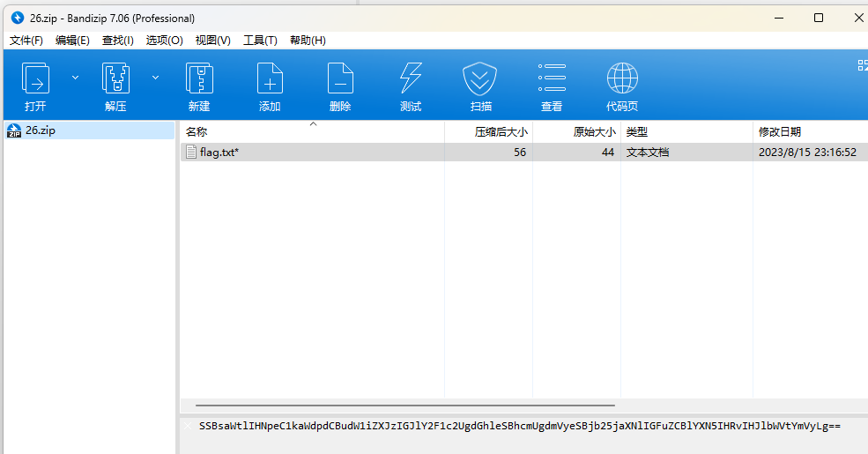Open the 编辑(E) menu

tap(72, 41)
